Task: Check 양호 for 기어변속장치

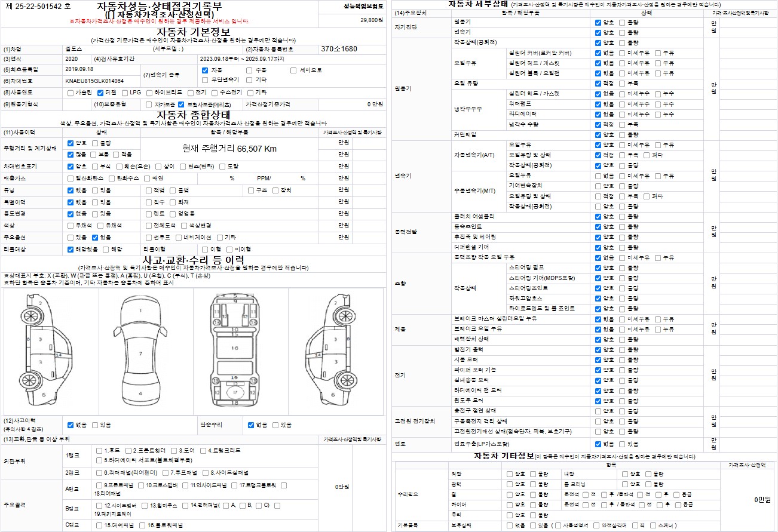Action: pyautogui.click(x=598, y=186)
